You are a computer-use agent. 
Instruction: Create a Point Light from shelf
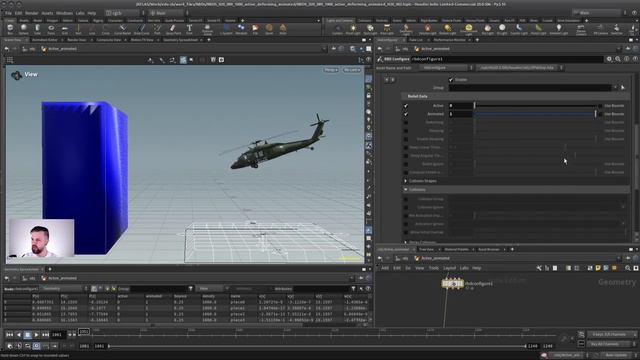(353, 29)
